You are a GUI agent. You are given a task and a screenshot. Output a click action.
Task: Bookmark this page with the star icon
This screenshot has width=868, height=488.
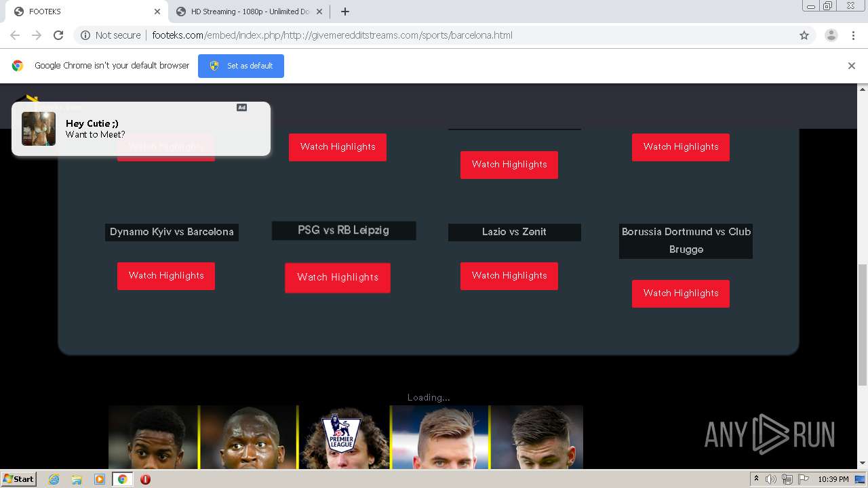coord(804,35)
